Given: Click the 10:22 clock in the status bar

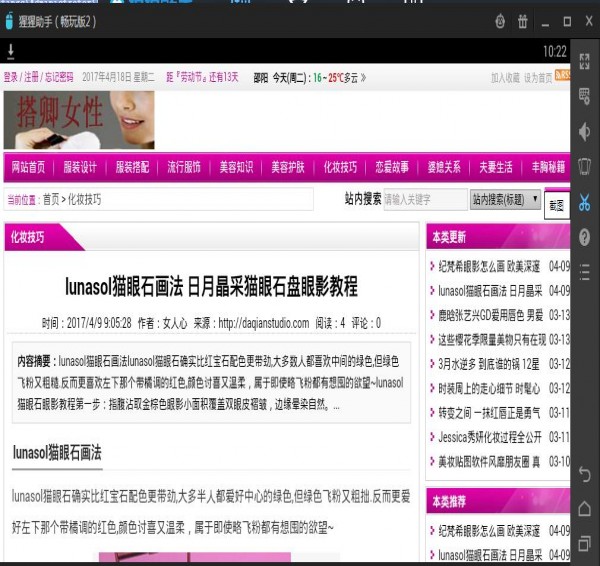Looking at the screenshot, I should tap(555, 51).
